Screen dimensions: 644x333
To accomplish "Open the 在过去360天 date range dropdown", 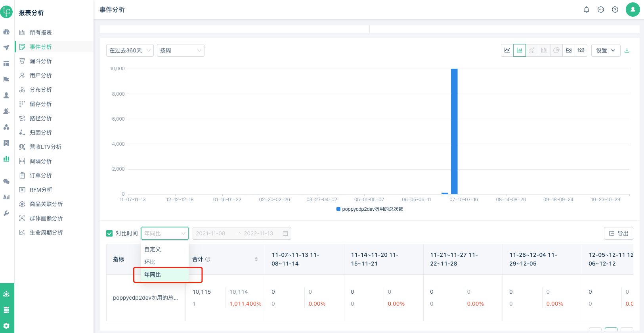I will [x=130, y=50].
